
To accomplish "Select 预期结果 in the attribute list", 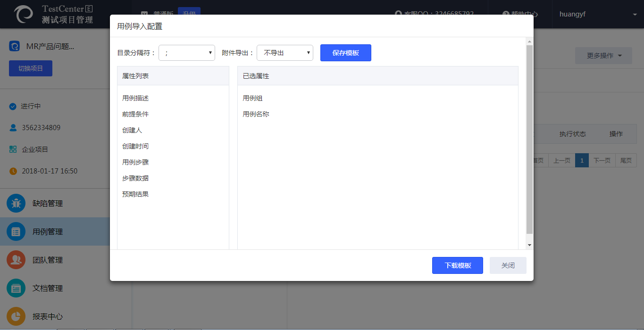I will [x=135, y=194].
